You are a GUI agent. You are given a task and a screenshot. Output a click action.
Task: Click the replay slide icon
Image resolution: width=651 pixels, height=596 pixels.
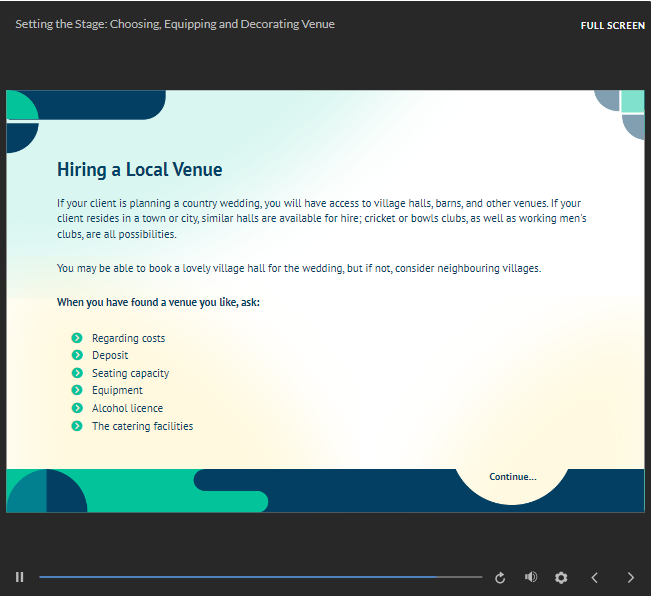click(500, 577)
